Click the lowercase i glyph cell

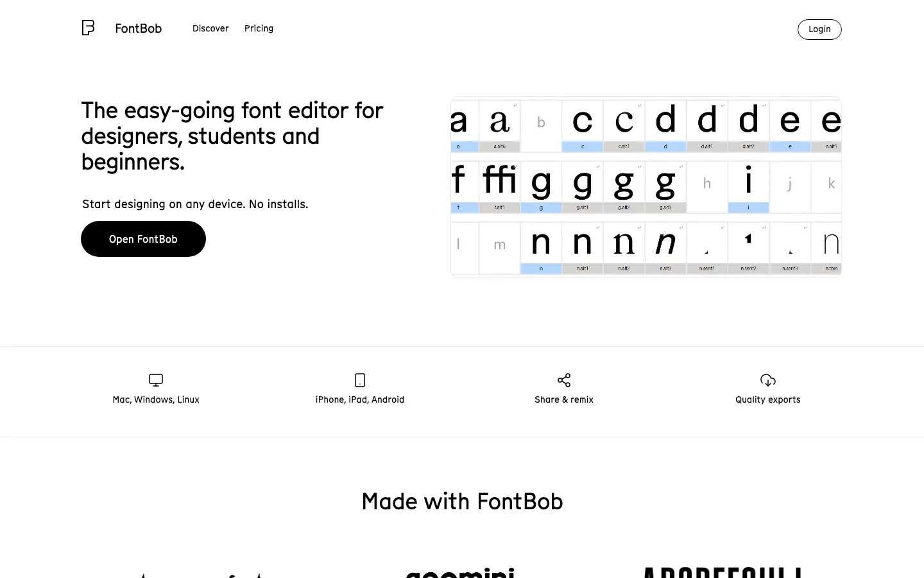[x=748, y=186]
